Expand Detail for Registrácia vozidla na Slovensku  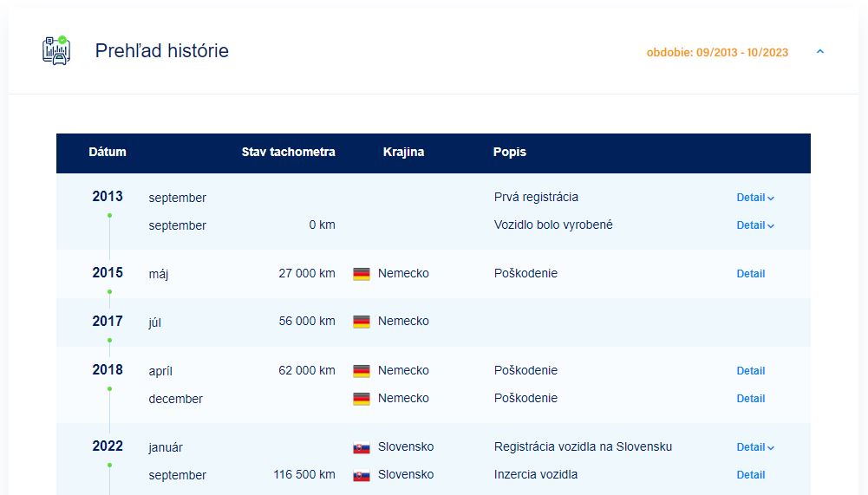coord(755,447)
